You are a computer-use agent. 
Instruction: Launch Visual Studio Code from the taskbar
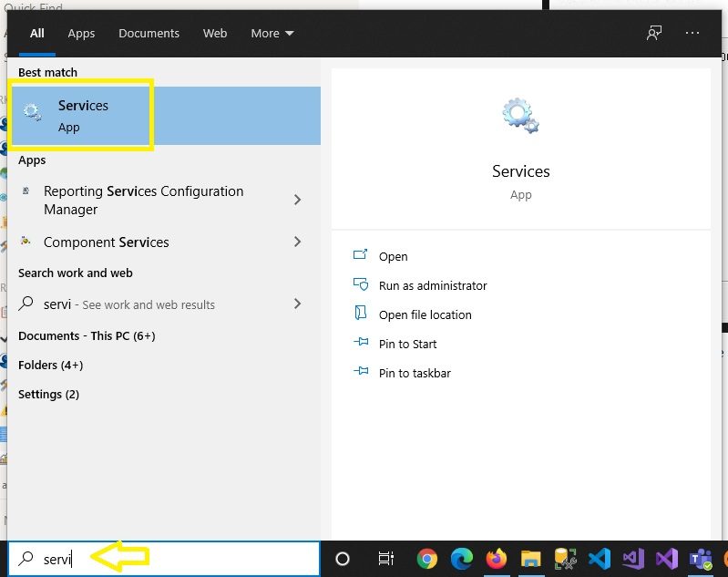[x=599, y=559]
